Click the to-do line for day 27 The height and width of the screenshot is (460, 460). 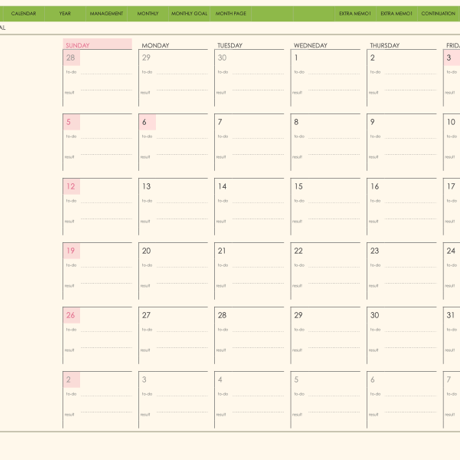182,331
